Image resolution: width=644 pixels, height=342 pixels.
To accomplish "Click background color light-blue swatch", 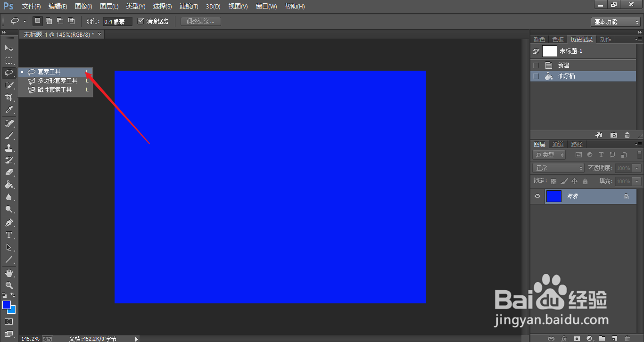I will 13,311.
